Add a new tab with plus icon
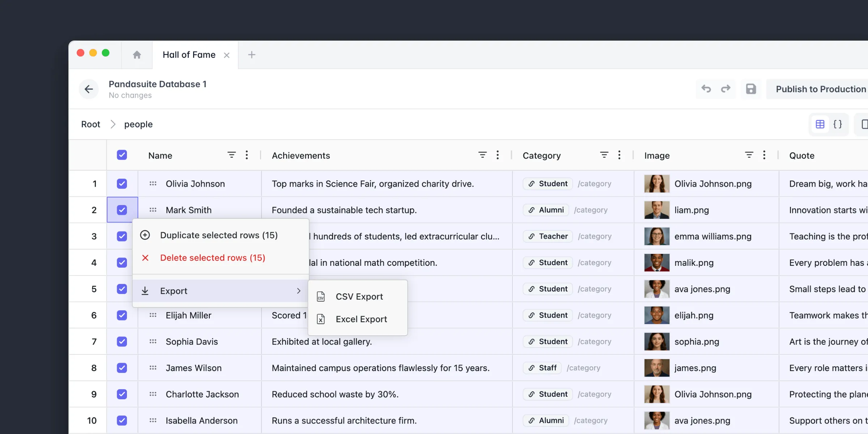 tap(252, 55)
